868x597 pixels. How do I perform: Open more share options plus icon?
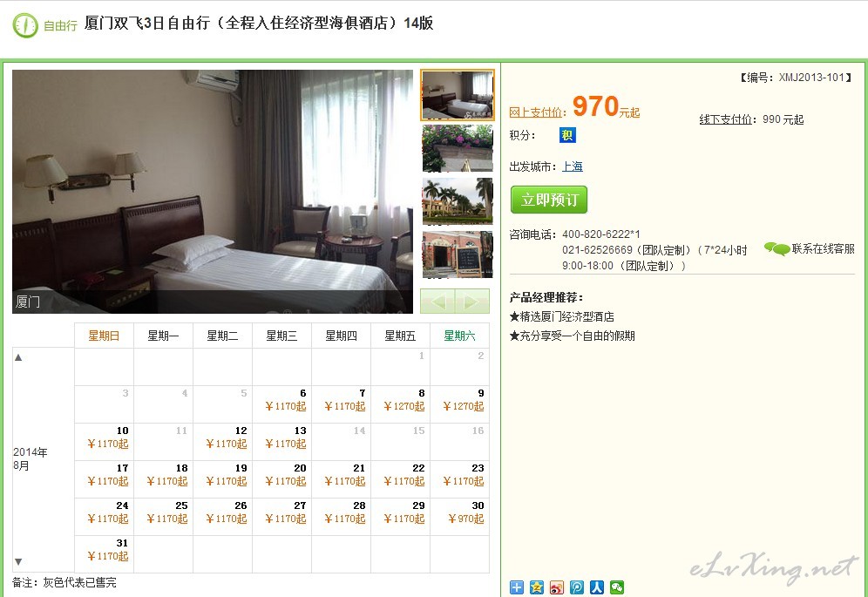pyautogui.click(x=516, y=587)
